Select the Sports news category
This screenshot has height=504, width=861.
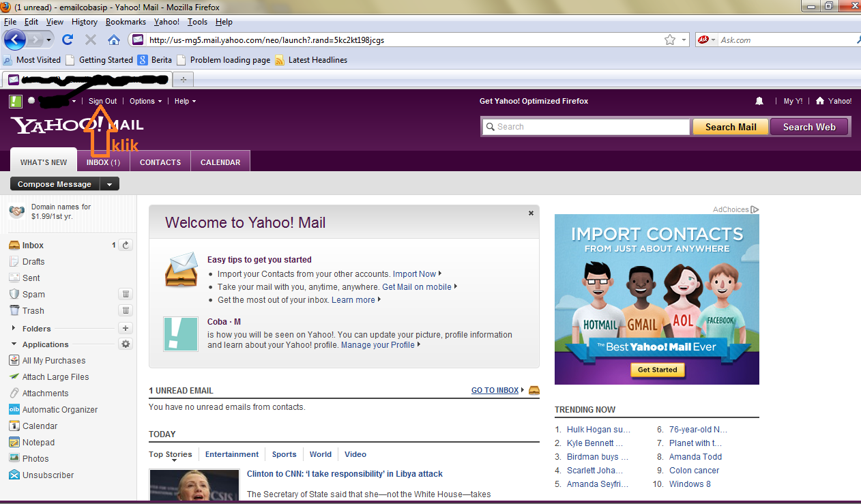(284, 454)
